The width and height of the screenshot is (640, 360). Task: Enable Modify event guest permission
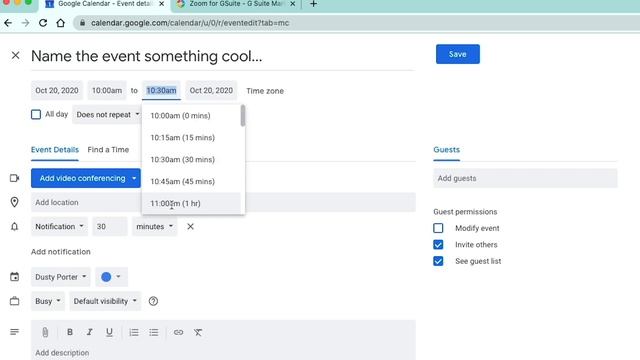click(438, 228)
